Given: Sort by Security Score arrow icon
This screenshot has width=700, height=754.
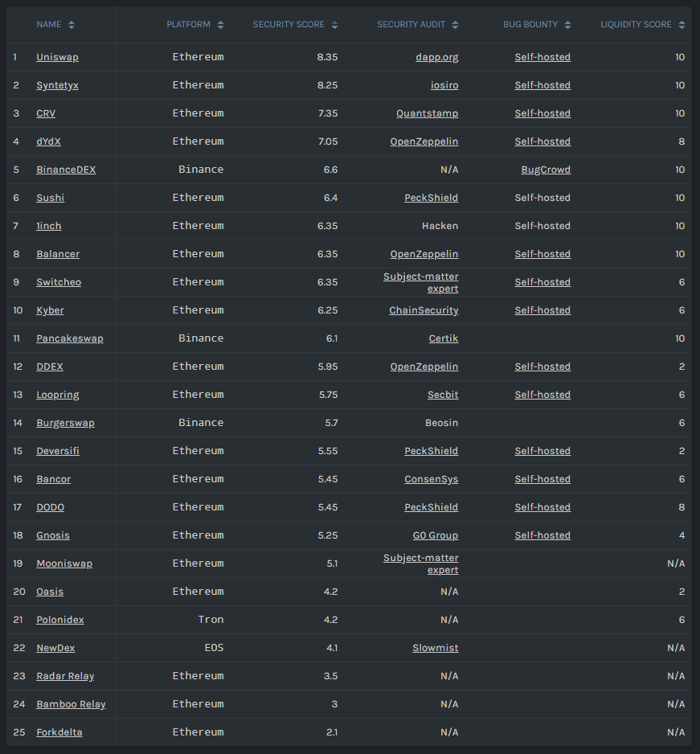Looking at the screenshot, I should click(x=335, y=25).
